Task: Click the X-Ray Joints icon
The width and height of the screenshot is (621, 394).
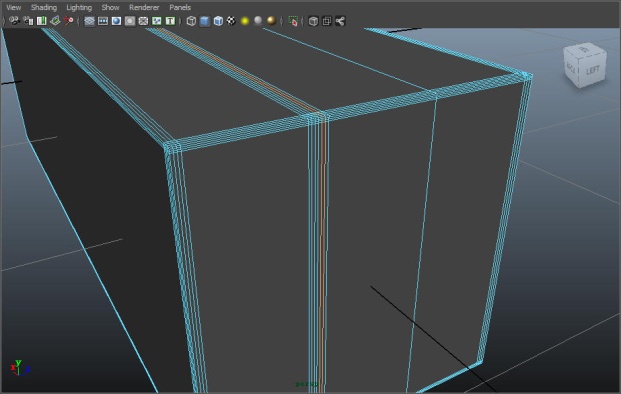Action: tap(340, 21)
